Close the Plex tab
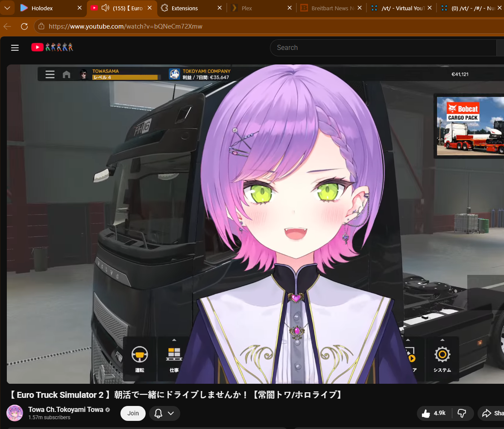Viewport: 504px width, 429px height. click(x=290, y=8)
